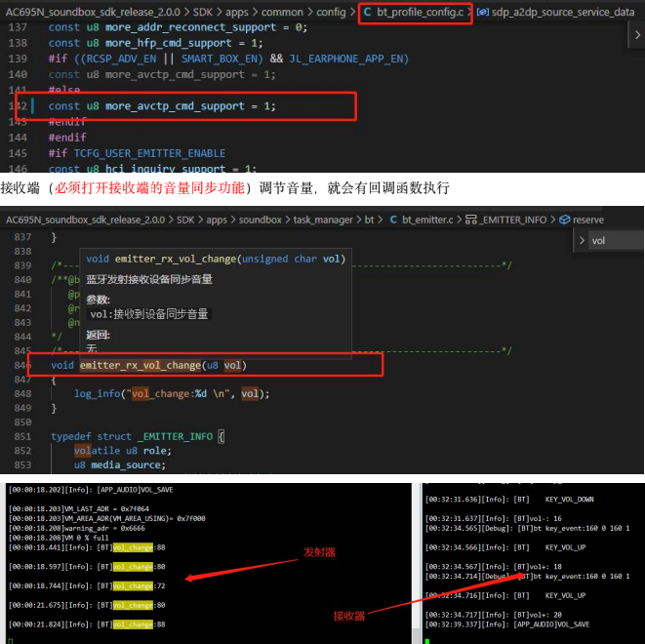This screenshot has width=645, height=644.
Task: Click the RCSP_ADV_EN macro
Action: coord(121,59)
